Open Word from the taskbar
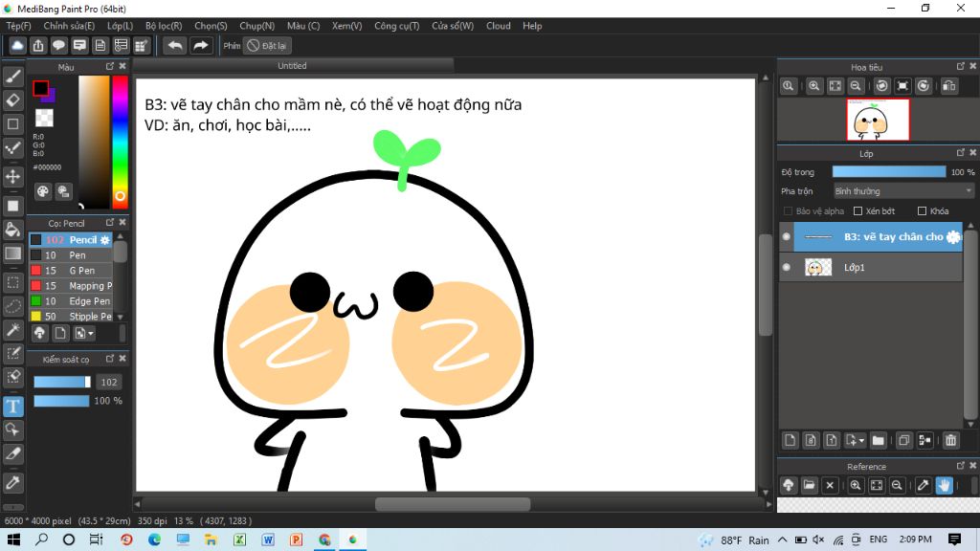This screenshot has width=980, height=551. click(x=268, y=540)
